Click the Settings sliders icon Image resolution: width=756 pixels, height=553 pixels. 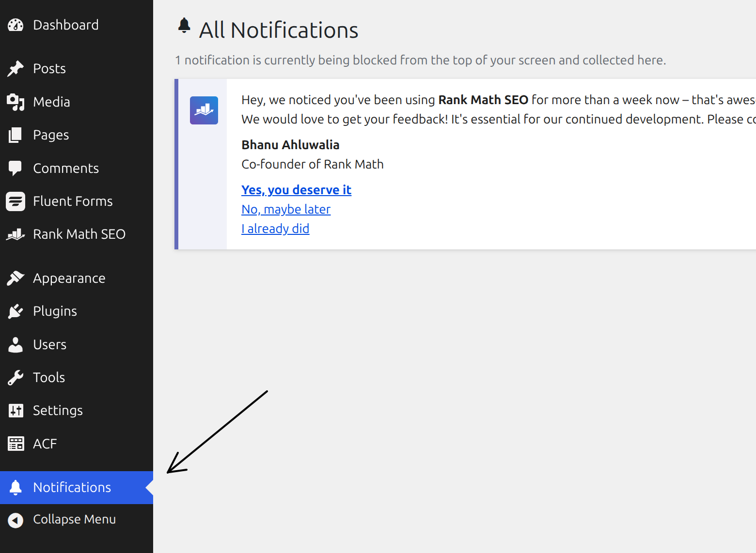16,411
